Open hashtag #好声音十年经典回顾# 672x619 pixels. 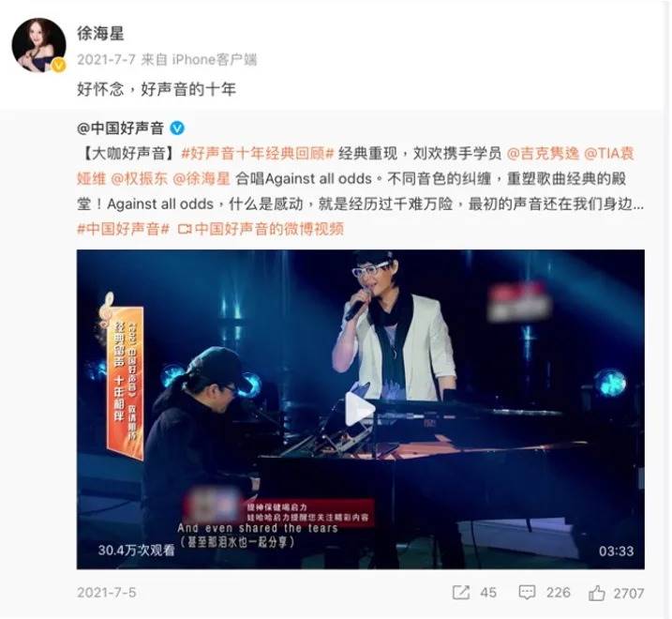pyautogui.click(x=257, y=153)
